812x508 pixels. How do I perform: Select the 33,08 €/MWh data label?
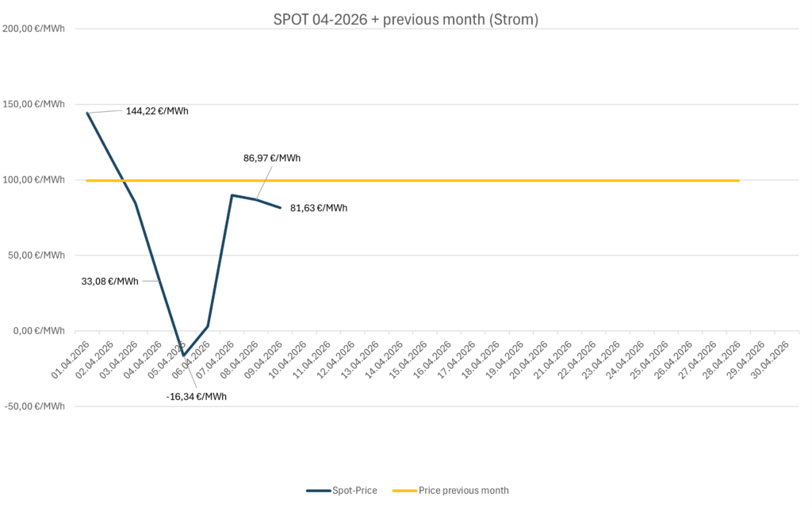[110, 281]
